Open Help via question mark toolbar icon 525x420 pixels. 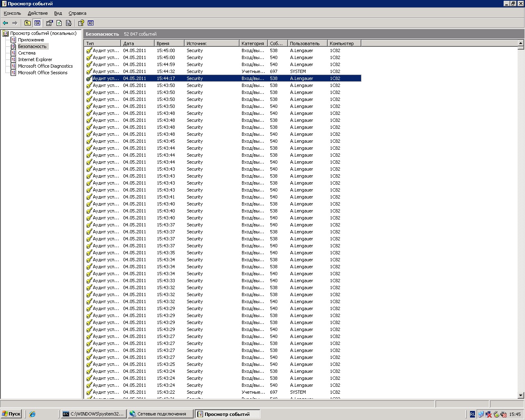click(81, 23)
